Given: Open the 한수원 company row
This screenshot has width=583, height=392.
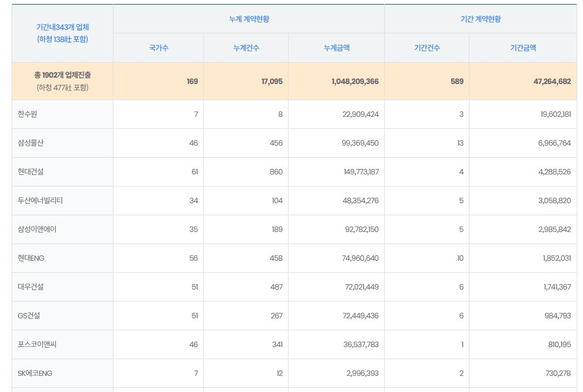Looking at the screenshot, I should [27, 115].
